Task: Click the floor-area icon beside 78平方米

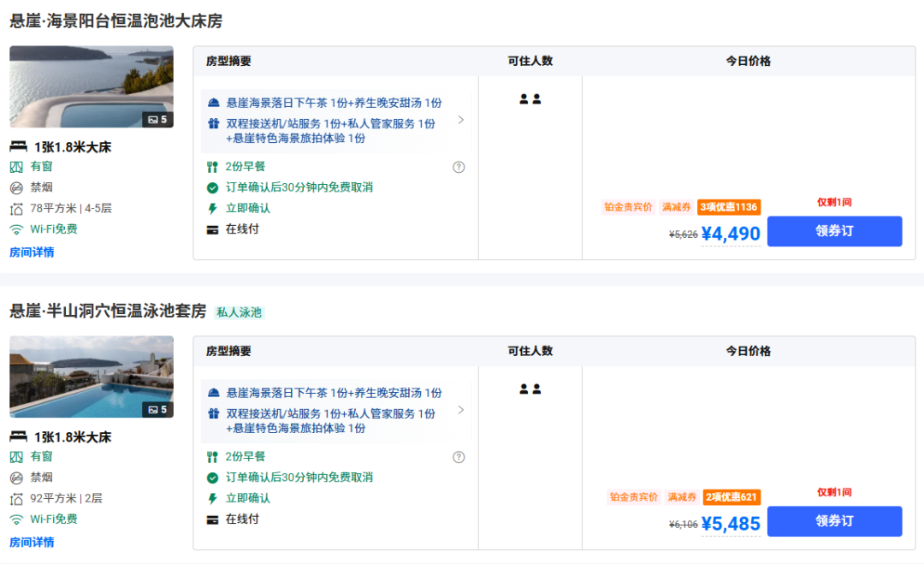Action: 15,207
